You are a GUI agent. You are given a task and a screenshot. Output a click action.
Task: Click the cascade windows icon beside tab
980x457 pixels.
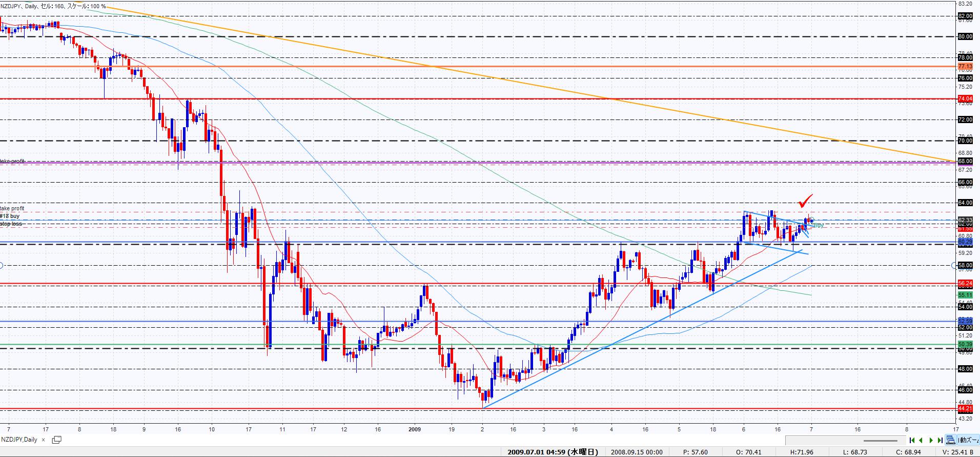(x=56, y=440)
